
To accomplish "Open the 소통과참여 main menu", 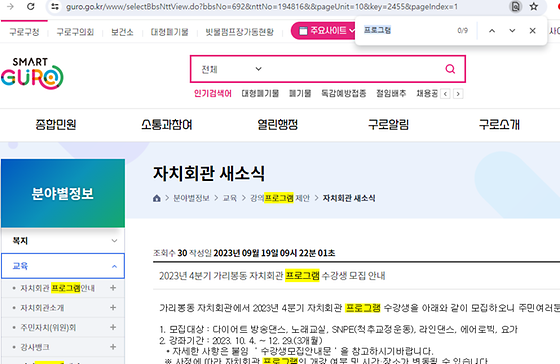I will 167,125.
